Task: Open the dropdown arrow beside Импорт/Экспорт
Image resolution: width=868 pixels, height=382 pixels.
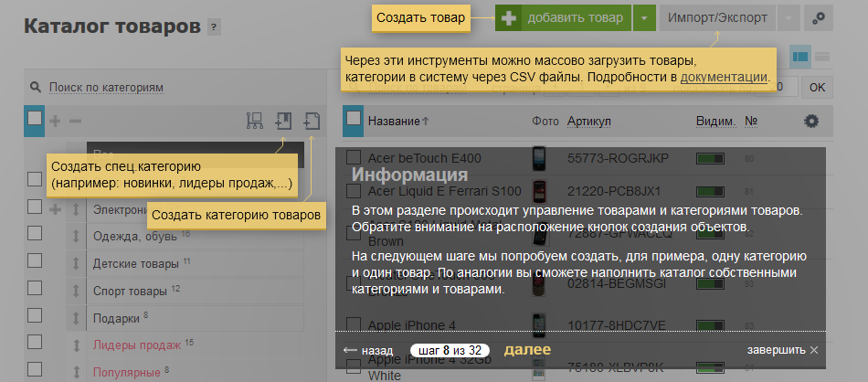Action: click(x=789, y=18)
